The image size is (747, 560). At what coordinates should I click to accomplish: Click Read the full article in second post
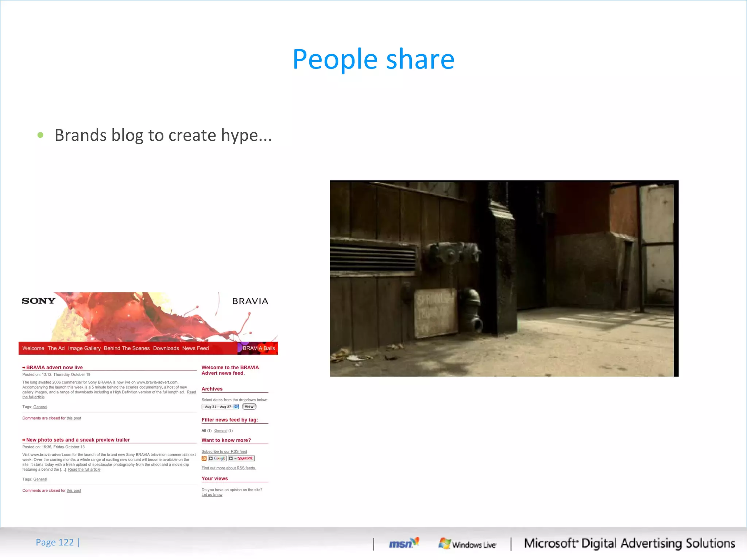(84, 470)
